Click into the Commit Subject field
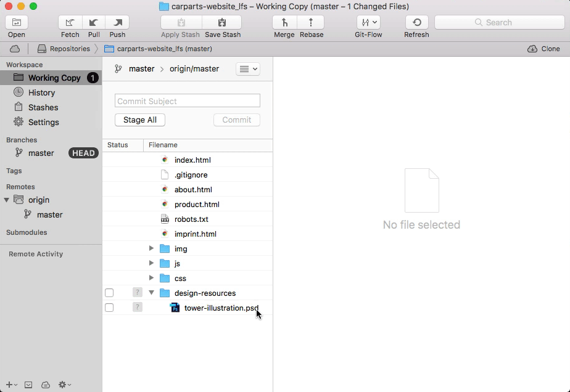The width and height of the screenshot is (570, 392). [187, 100]
